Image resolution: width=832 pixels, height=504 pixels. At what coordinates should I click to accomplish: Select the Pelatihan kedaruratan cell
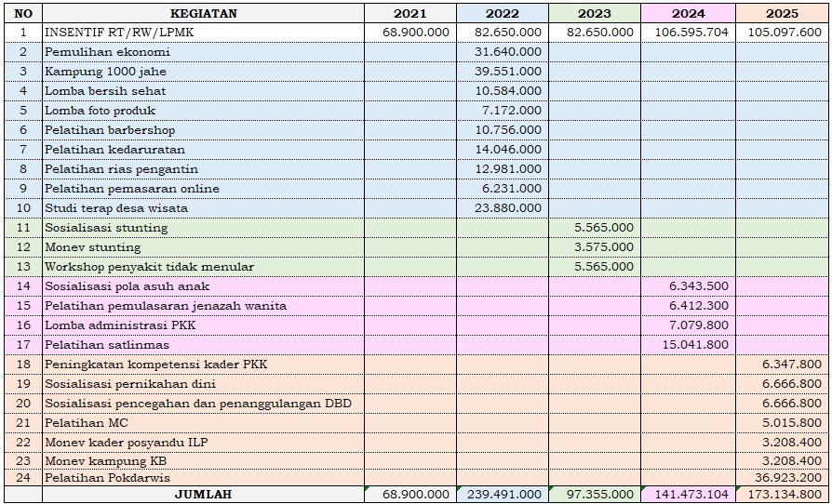click(x=203, y=150)
